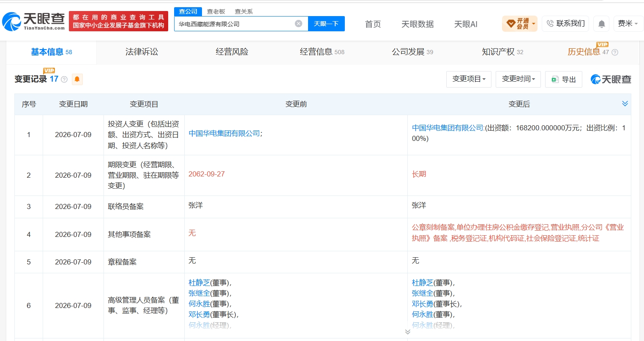Click the Tianyancha logo
The image size is (644, 341).
coord(34,21)
